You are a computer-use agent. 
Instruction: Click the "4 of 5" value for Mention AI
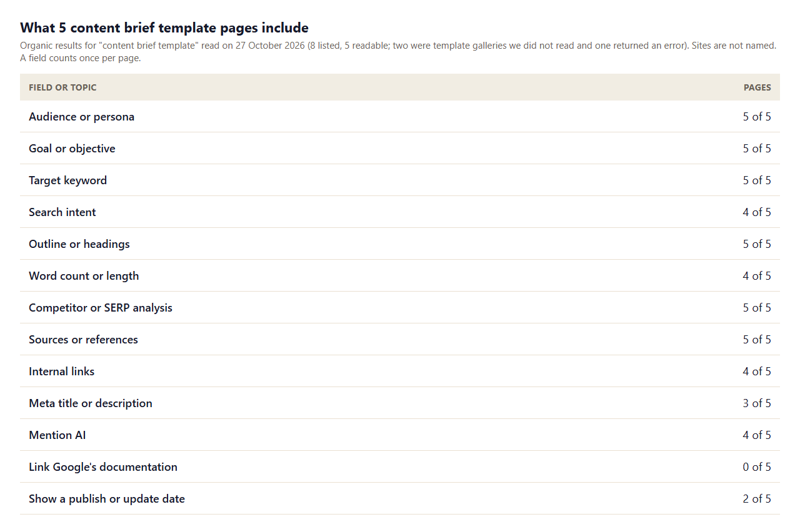[757, 435]
